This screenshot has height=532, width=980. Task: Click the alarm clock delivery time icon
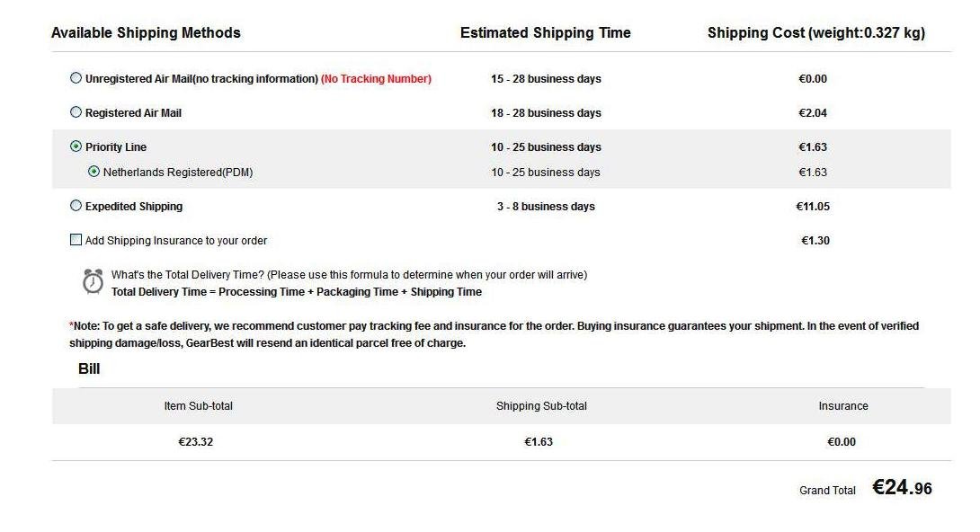point(94,281)
